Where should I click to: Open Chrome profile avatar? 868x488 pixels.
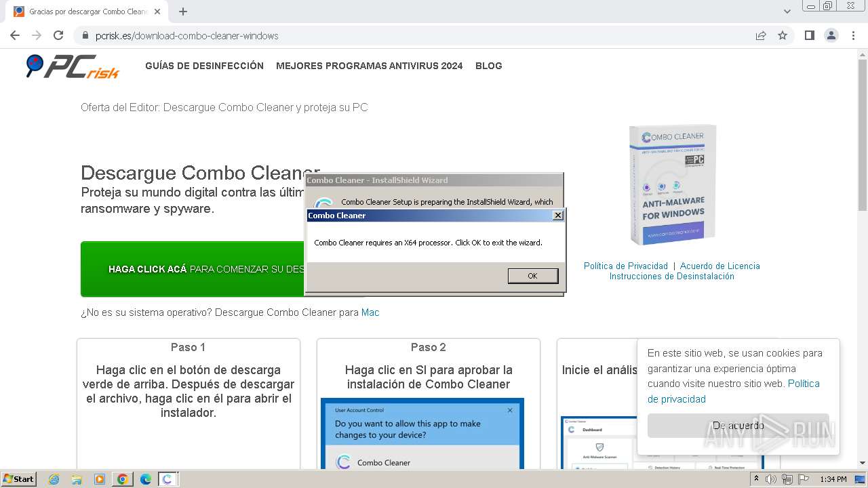click(x=831, y=35)
